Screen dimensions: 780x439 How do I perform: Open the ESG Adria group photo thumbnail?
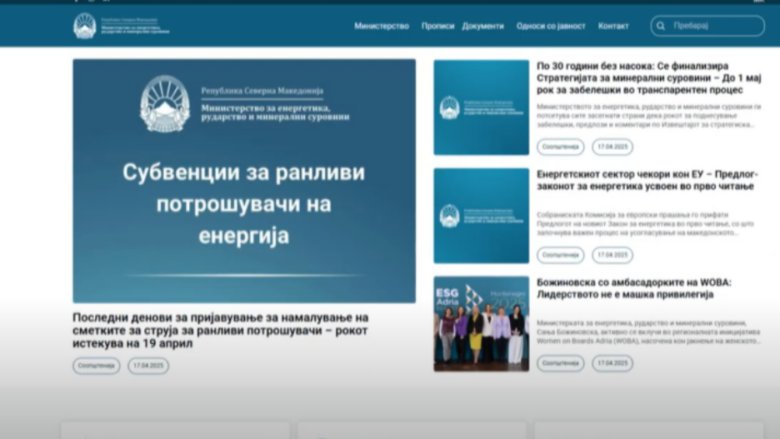[481, 324]
